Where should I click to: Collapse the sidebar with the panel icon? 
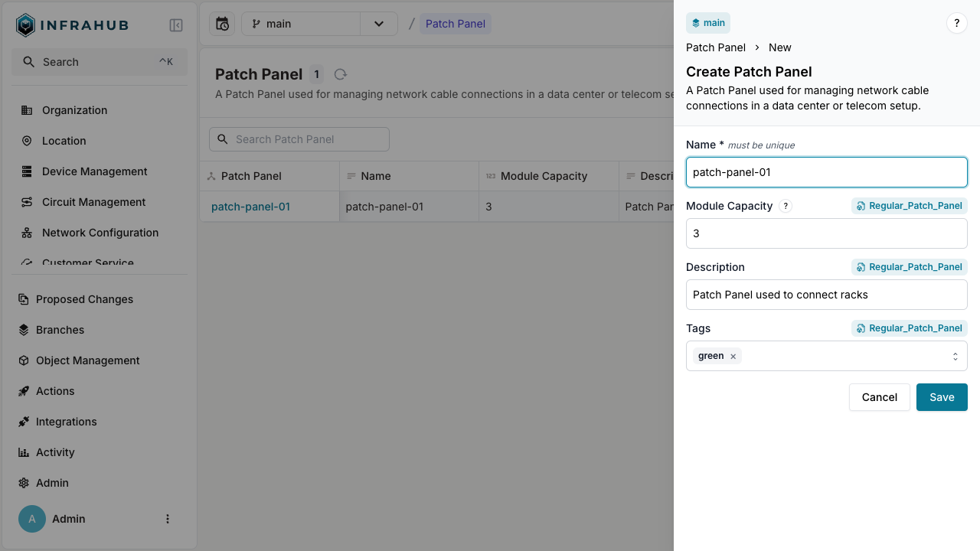click(176, 25)
